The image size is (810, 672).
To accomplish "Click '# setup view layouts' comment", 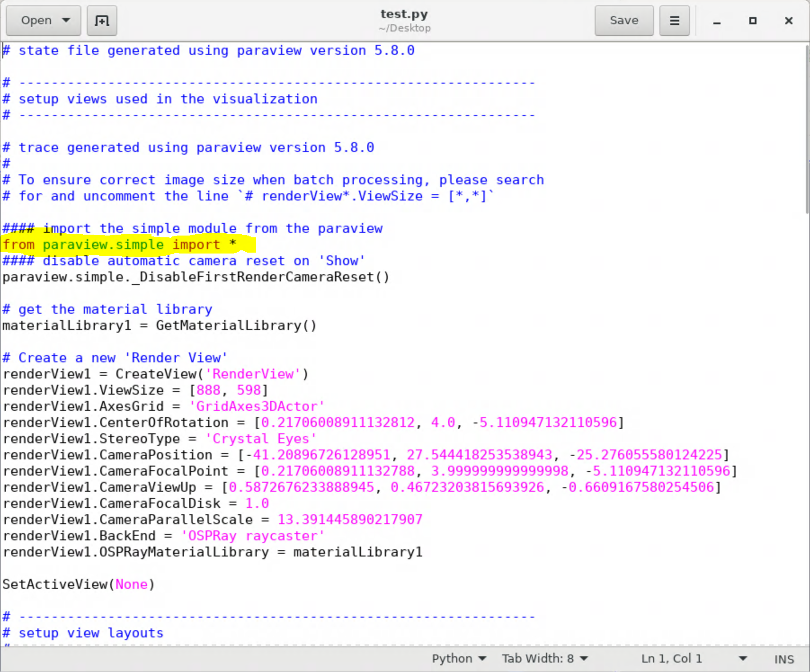I will point(83,633).
